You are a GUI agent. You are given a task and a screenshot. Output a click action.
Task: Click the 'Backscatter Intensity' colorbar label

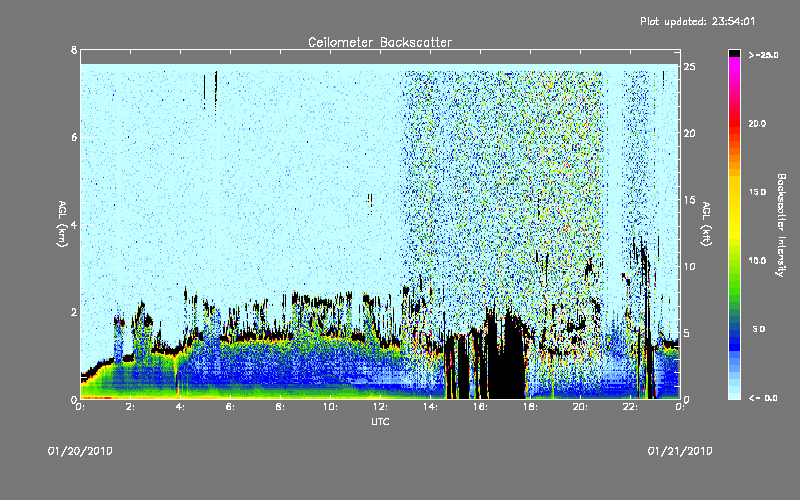point(780,225)
